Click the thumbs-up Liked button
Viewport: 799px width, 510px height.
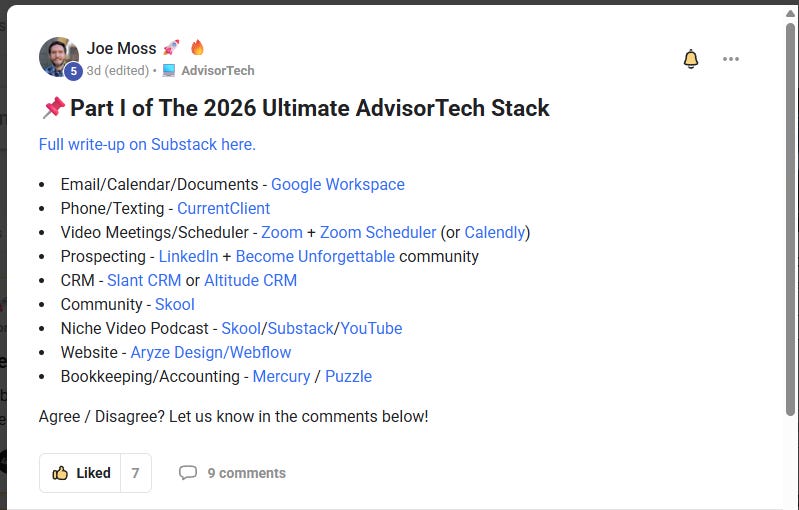(81, 473)
